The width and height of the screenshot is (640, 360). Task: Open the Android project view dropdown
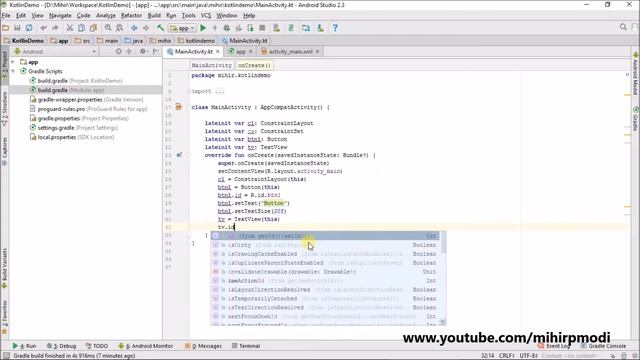tap(55, 51)
